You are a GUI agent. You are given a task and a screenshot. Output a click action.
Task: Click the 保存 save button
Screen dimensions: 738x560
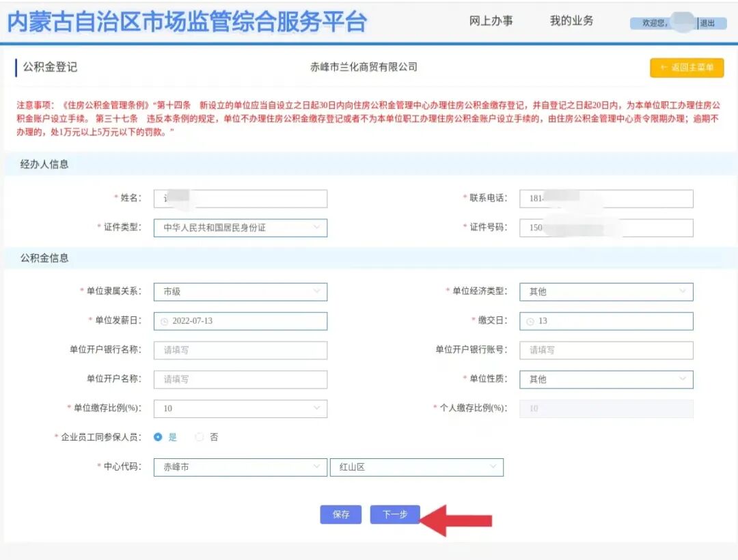pyautogui.click(x=340, y=514)
